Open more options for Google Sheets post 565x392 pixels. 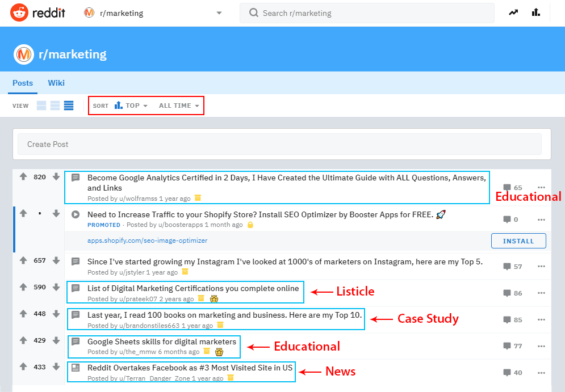click(x=541, y=346)
